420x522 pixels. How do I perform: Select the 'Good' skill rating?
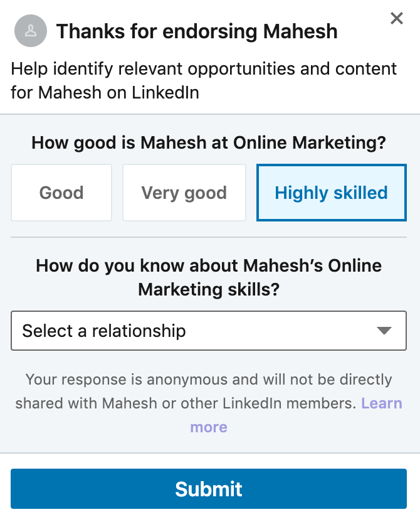tap(61, 192)
